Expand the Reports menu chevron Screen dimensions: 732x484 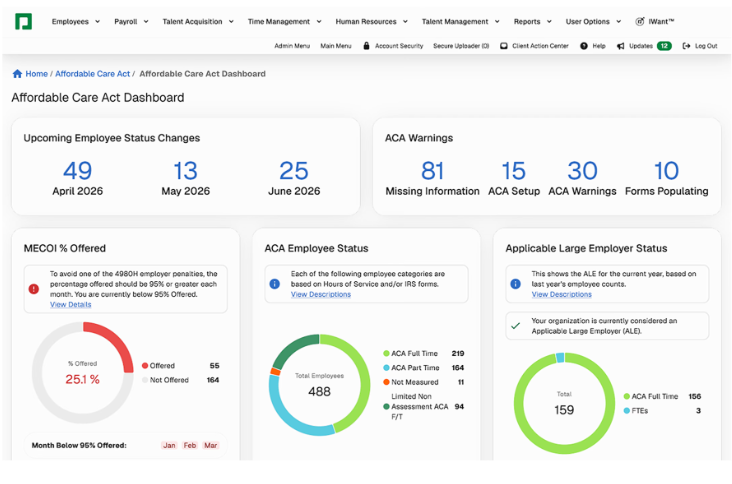[549, 21]
